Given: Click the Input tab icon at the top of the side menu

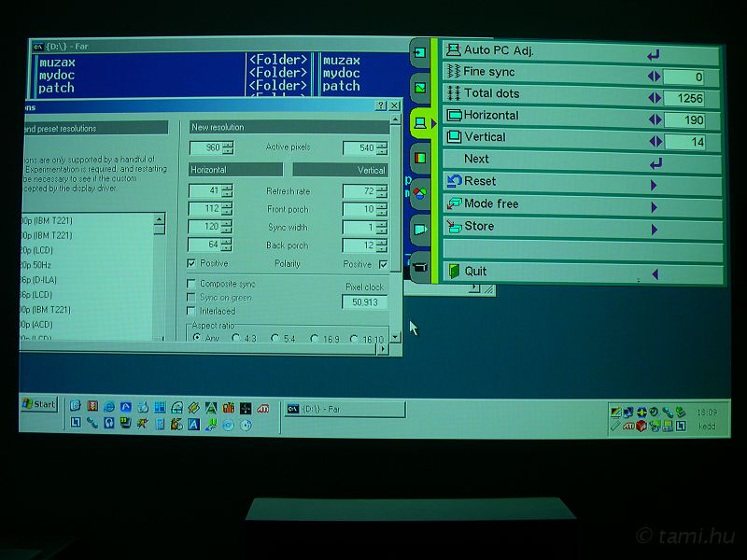Looking at the screenshot, I should point(420,52).
